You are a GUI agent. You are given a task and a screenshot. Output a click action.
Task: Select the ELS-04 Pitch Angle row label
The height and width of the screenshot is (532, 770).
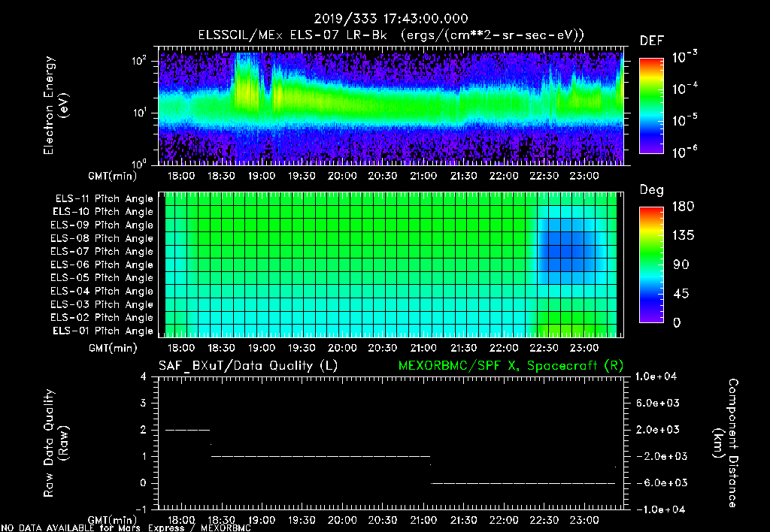(x=102, y=291)
